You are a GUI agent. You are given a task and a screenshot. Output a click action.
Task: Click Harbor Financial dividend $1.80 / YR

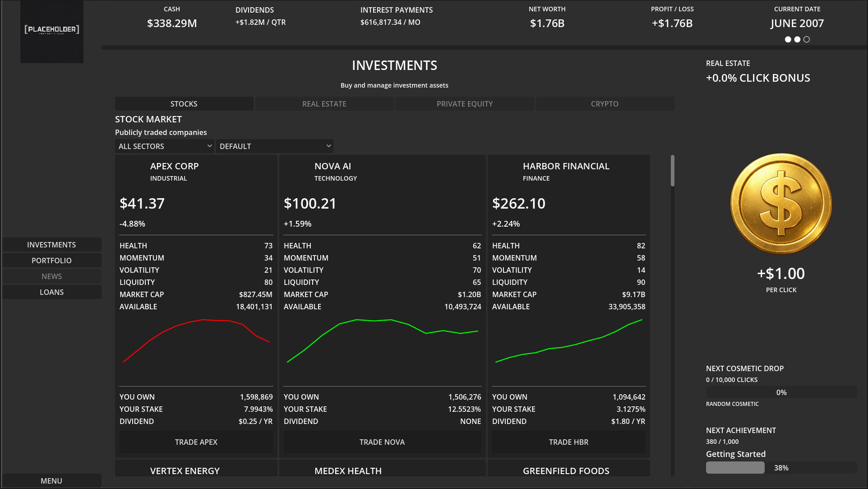(628, 421)
